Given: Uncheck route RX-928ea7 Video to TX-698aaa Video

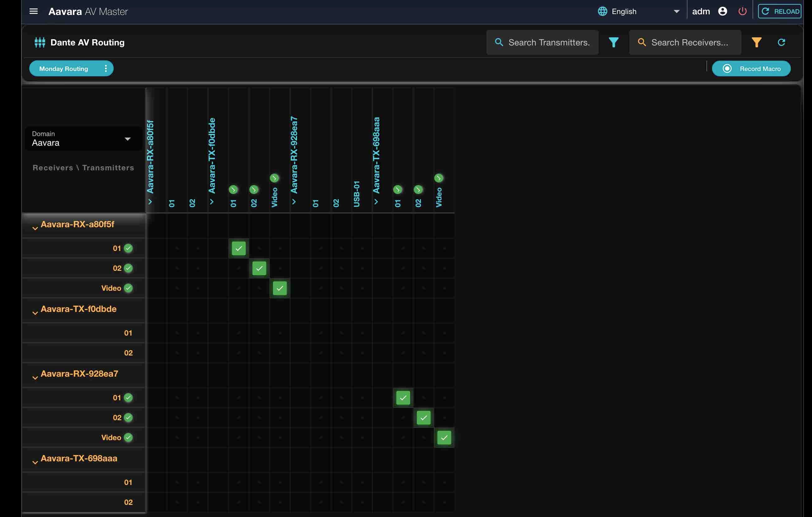Looking at the screenshot, I should [444, 437].
